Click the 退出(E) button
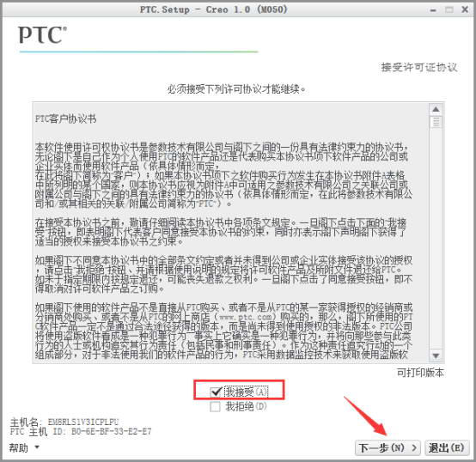 [x=447, y=447]
